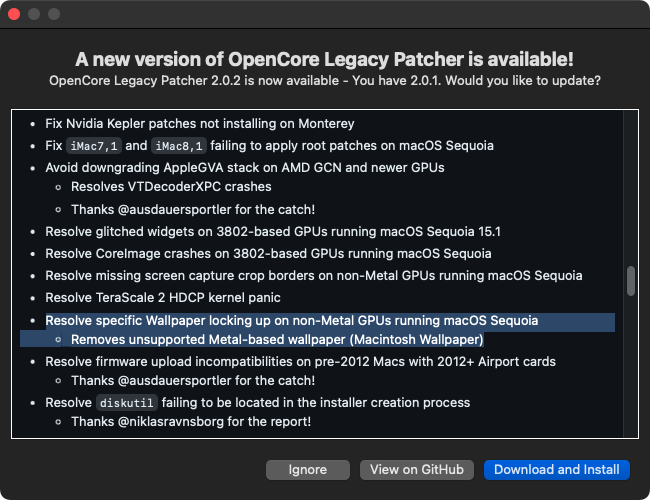
Task: Click the Download and Install button
Action: point(556,469)
